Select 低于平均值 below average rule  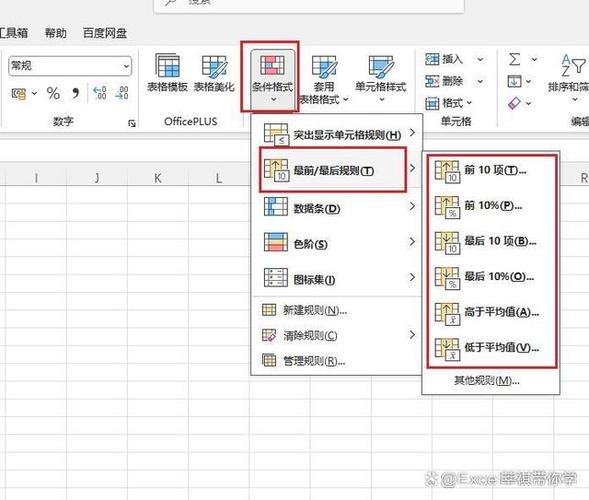(x=491, y=348)
